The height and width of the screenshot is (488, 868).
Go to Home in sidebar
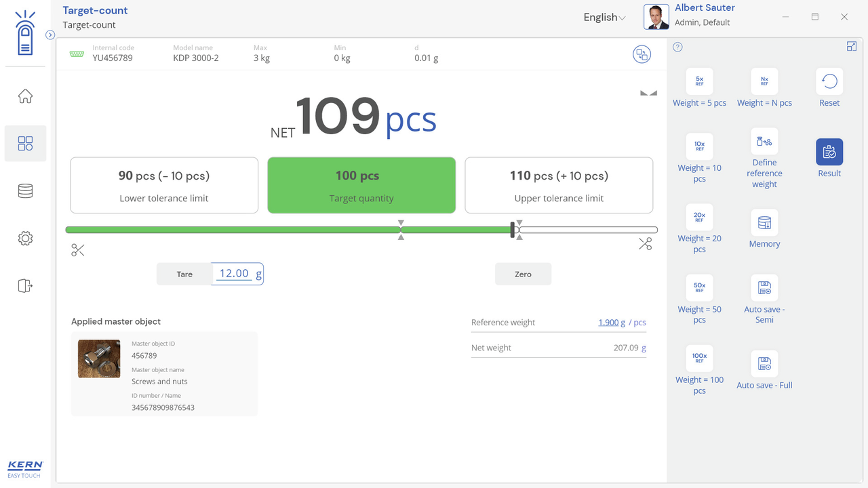click(25, 96)
